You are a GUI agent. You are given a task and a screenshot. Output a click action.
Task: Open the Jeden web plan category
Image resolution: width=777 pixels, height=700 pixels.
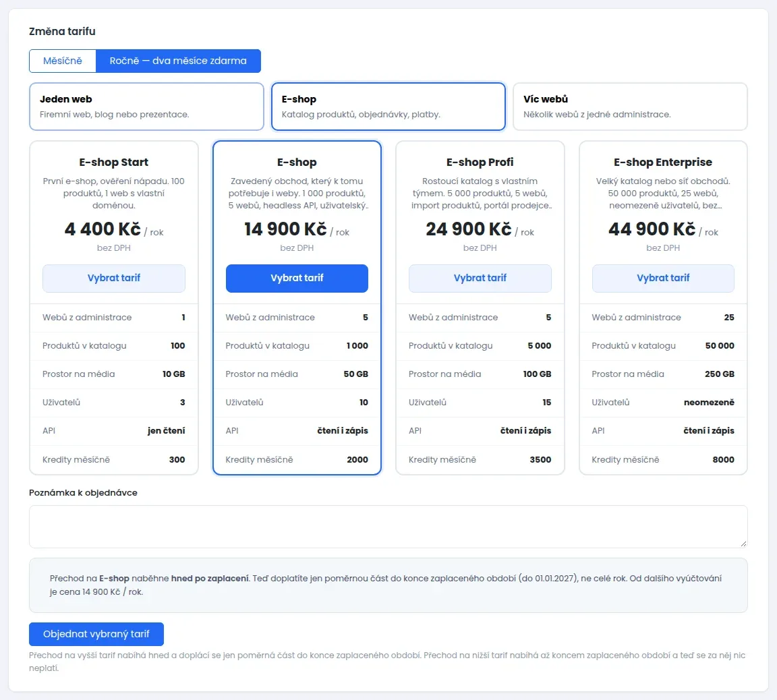point(146,107)
